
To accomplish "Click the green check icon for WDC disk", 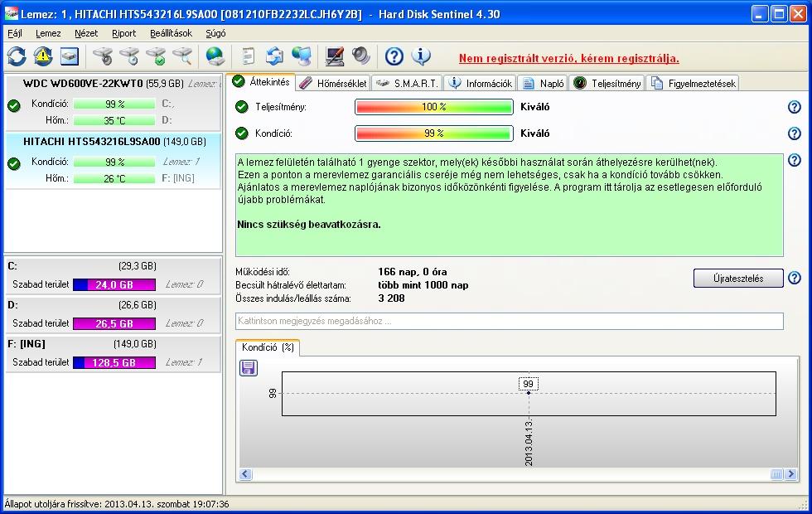I will 14,106.
